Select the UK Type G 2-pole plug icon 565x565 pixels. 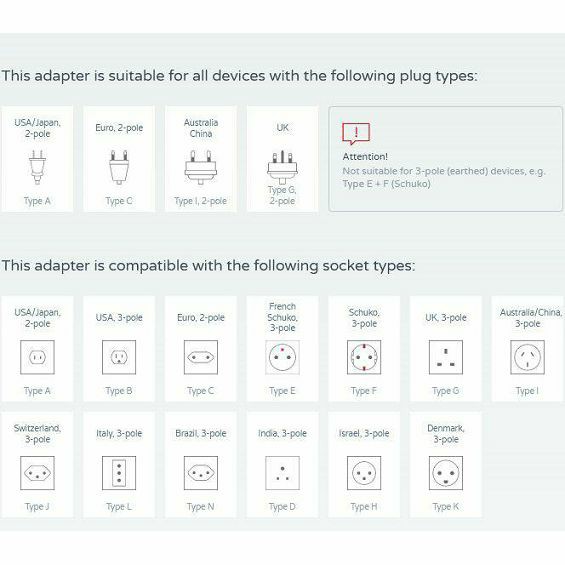(x=282, y=168)
